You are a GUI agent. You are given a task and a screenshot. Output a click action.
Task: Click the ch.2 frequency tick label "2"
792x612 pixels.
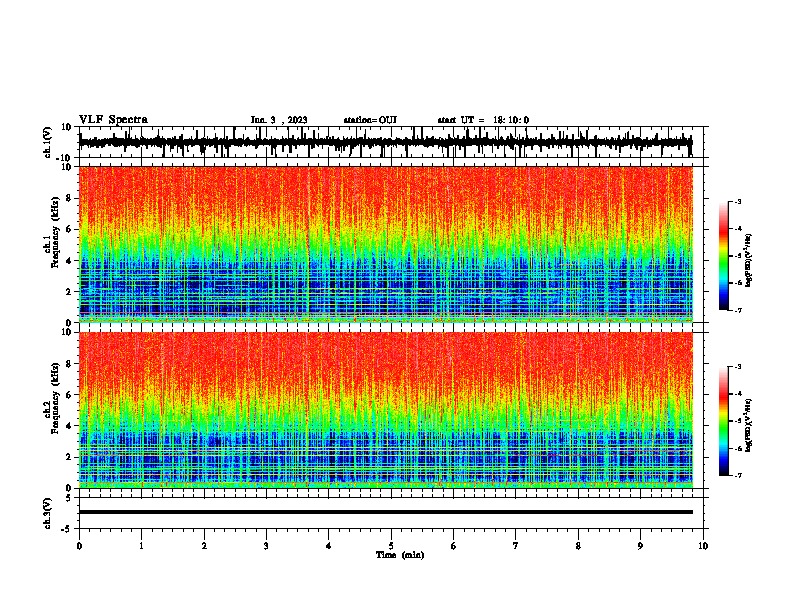click(x=69, y=457)
